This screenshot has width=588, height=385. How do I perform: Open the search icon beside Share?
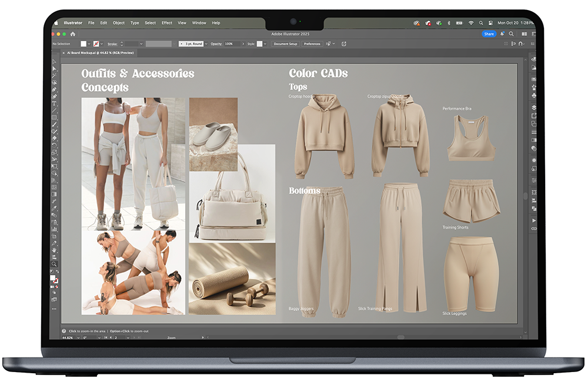(511, 34)
